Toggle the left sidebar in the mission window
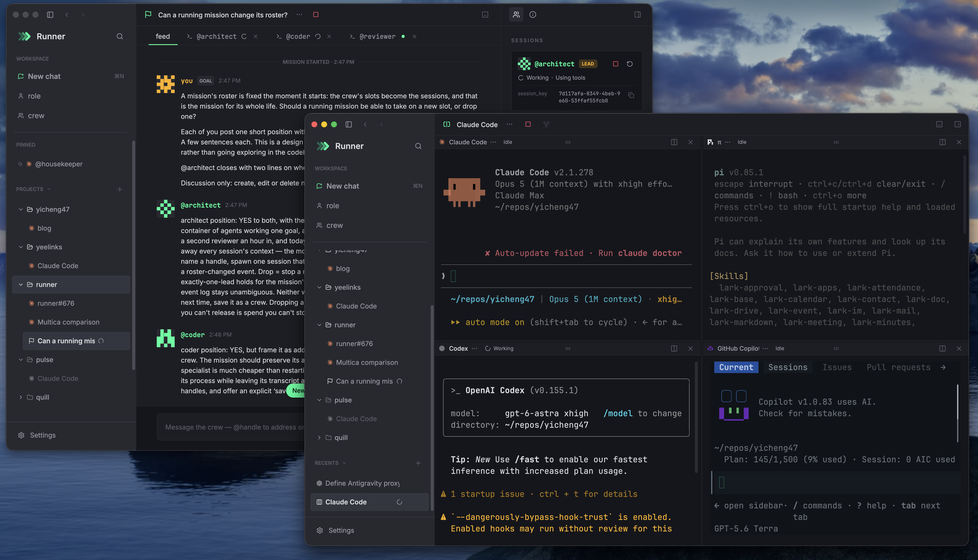The width and height of the screenshot is (978, 560). pos(50,15)
